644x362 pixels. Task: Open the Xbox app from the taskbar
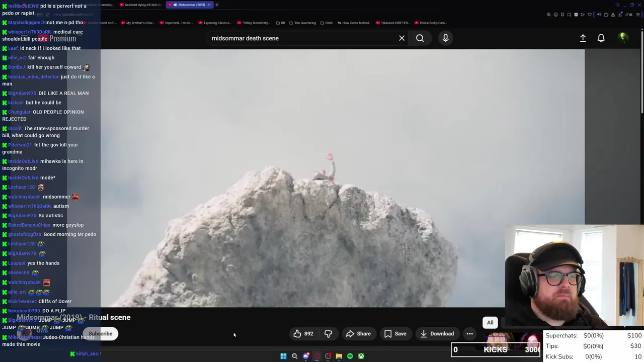click(x=361, y=356)
